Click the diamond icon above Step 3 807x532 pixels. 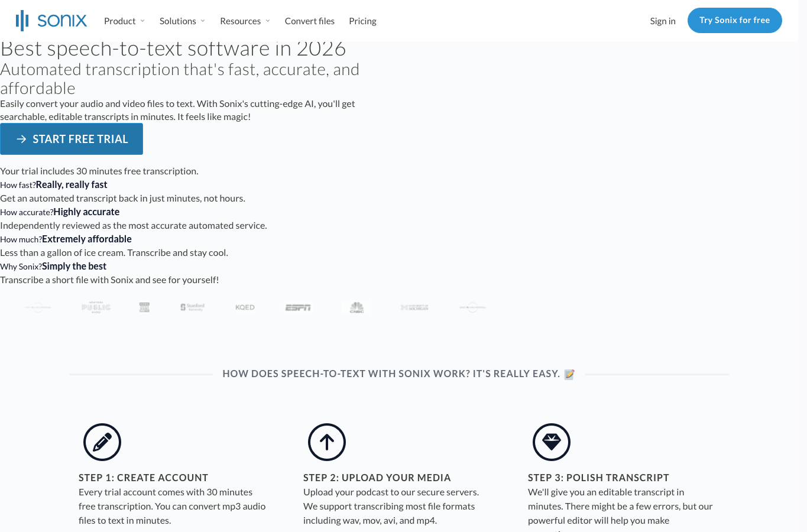552,442
